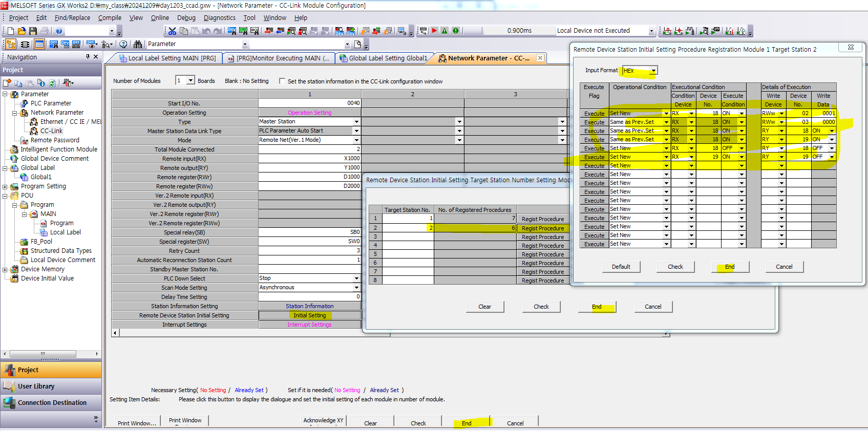This screenshot has width=868, height=431.
Task: Click the question mark icon beside binoculars
Action: [x=123, y=44]
